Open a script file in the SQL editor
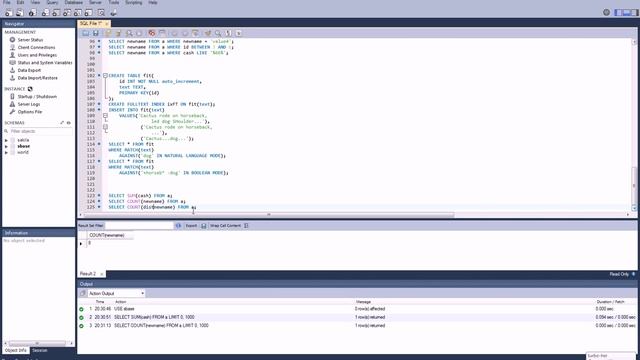640x360 pixels. click(86, 33)
